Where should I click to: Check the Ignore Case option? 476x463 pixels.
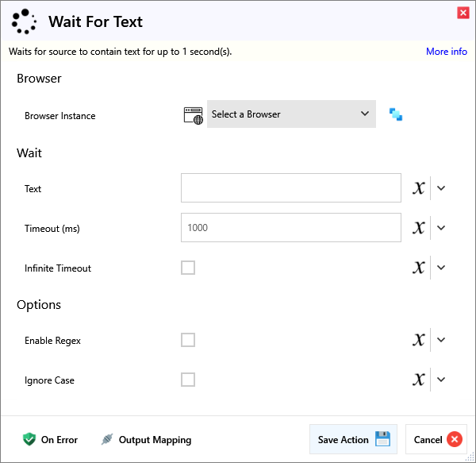click(188, 380)
